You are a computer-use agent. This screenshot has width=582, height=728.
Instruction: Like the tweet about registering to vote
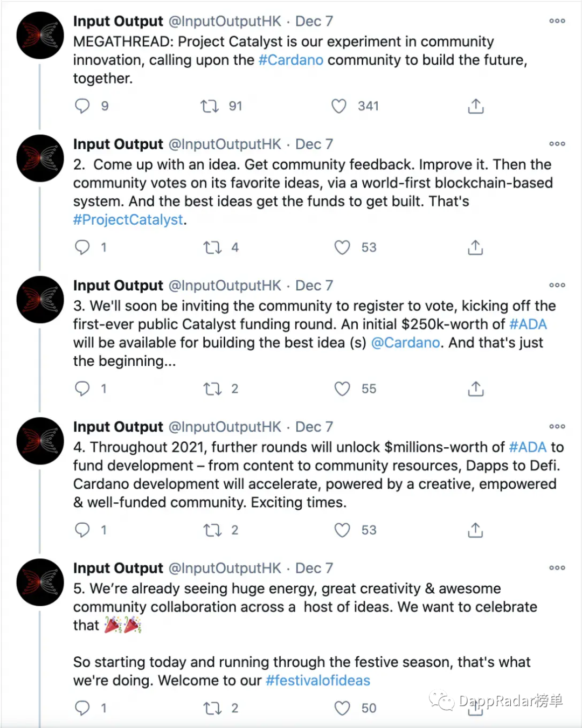point(342,389)
